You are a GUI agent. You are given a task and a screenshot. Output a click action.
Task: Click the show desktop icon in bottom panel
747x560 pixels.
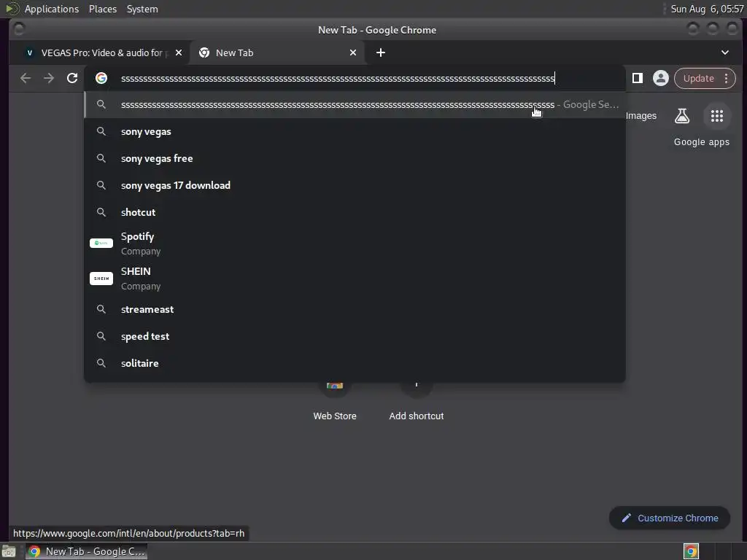point(9,551)
